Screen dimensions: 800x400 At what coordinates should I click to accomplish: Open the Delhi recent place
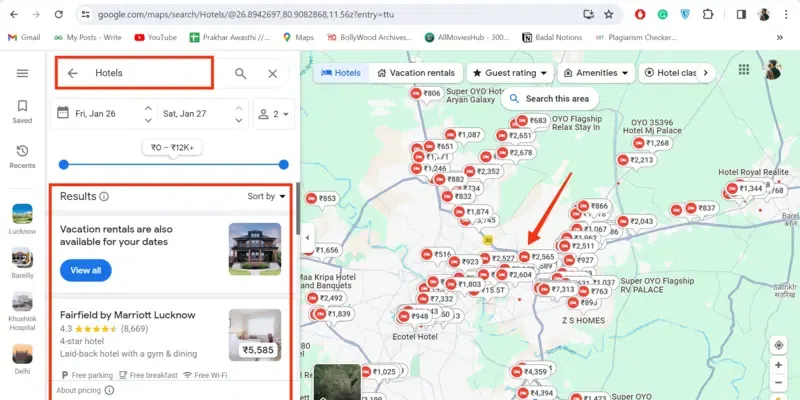tap(22, 359)
